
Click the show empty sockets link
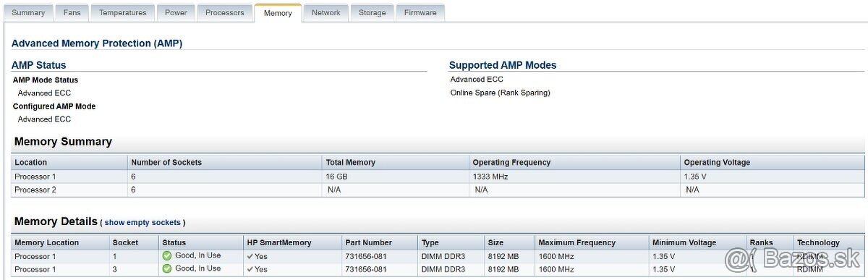pos(142,223)
